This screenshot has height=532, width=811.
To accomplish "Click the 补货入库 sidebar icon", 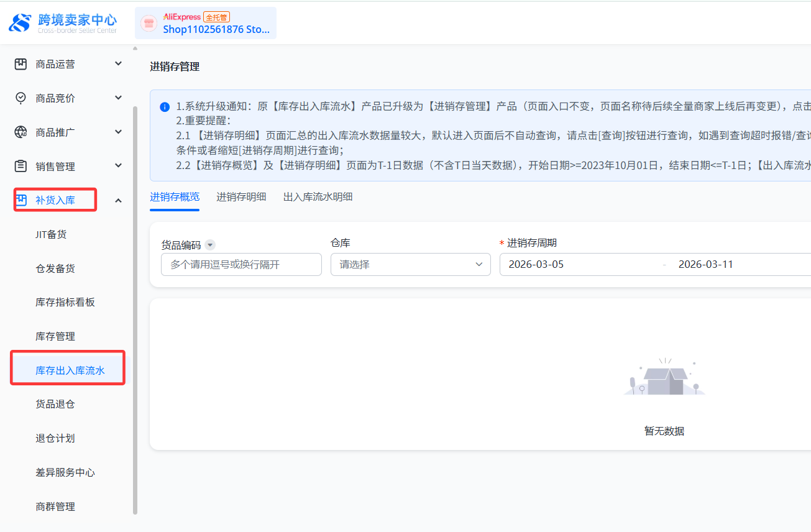I will (x=21, y=200).
